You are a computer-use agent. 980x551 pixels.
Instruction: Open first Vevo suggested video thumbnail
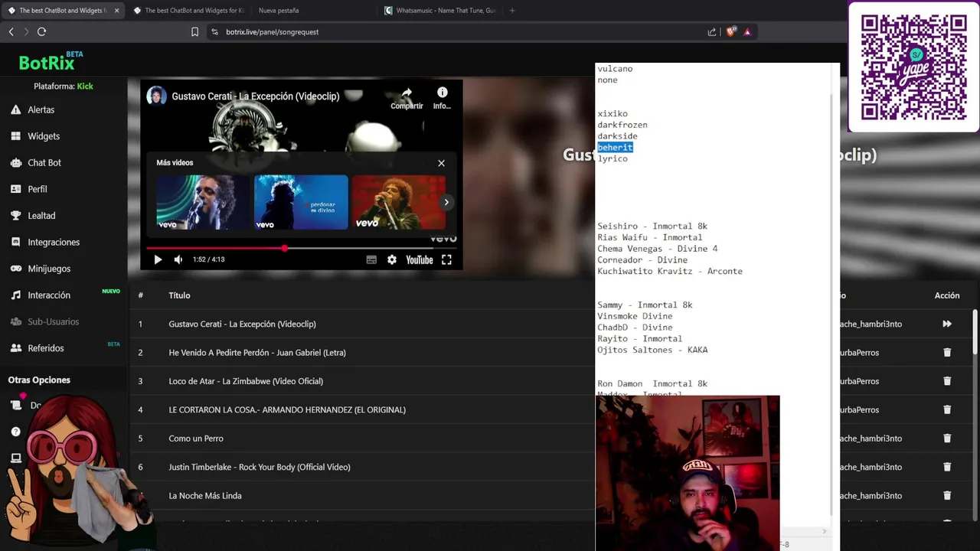coord(203,202)
